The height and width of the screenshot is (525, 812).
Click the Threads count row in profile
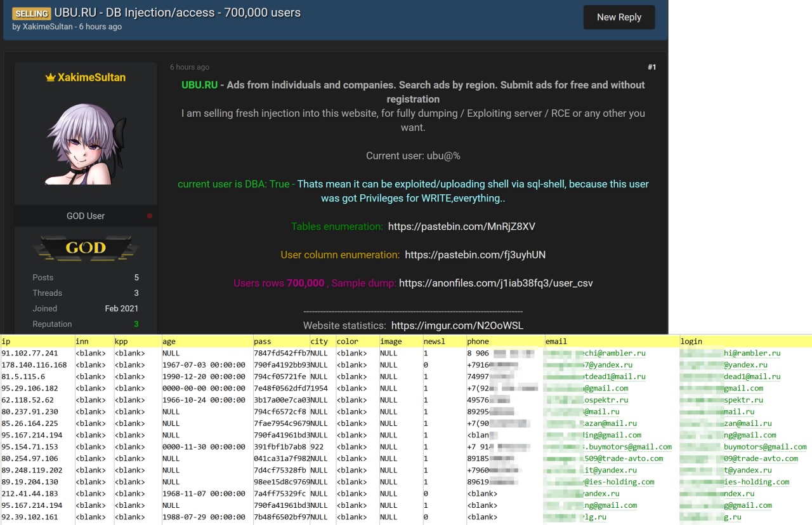(x=86, y=293)
